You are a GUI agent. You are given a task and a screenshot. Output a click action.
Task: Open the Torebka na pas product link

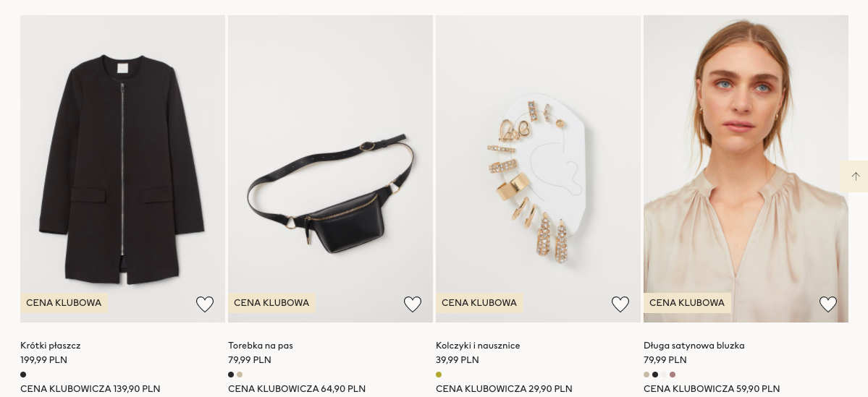pyautogui.click(x=261, y=346)
